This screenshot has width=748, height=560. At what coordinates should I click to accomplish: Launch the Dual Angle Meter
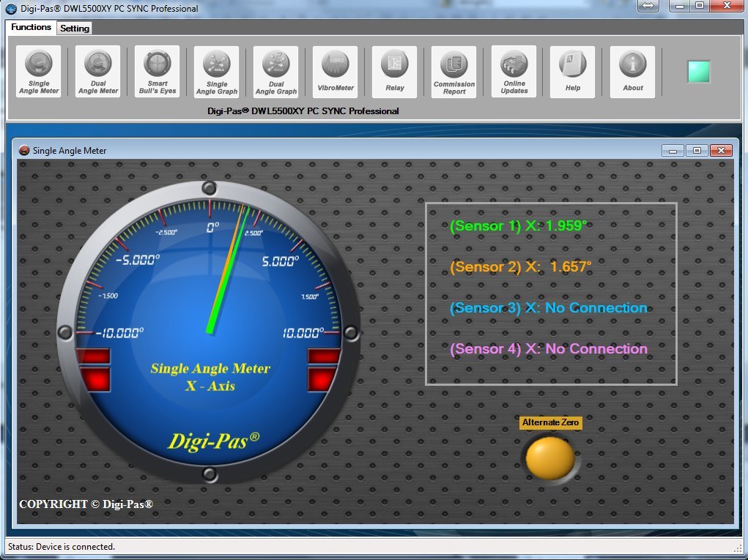[98, 72]
